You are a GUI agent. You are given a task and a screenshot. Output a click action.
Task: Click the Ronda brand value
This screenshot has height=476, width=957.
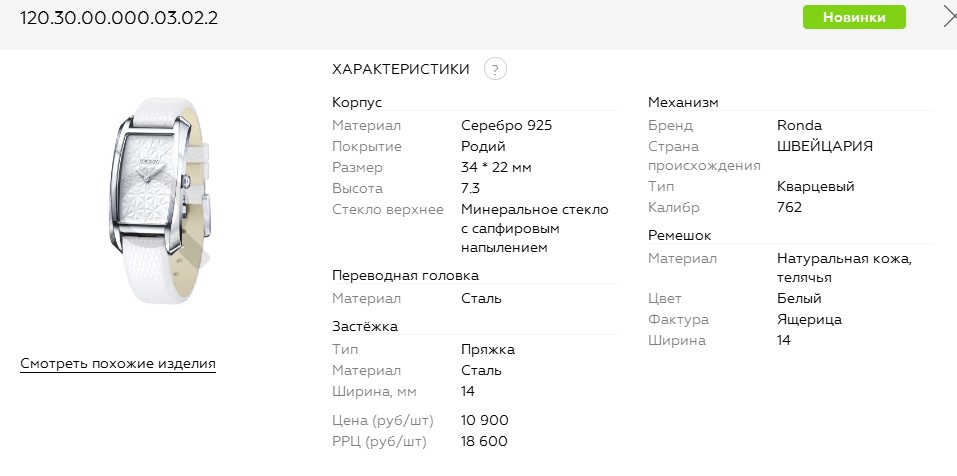coord(799,126)
